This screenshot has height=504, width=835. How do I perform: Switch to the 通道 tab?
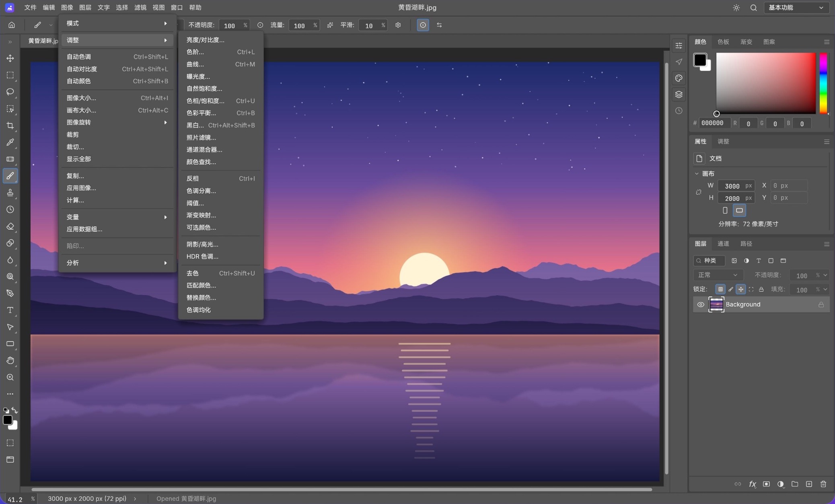[723, 244]
